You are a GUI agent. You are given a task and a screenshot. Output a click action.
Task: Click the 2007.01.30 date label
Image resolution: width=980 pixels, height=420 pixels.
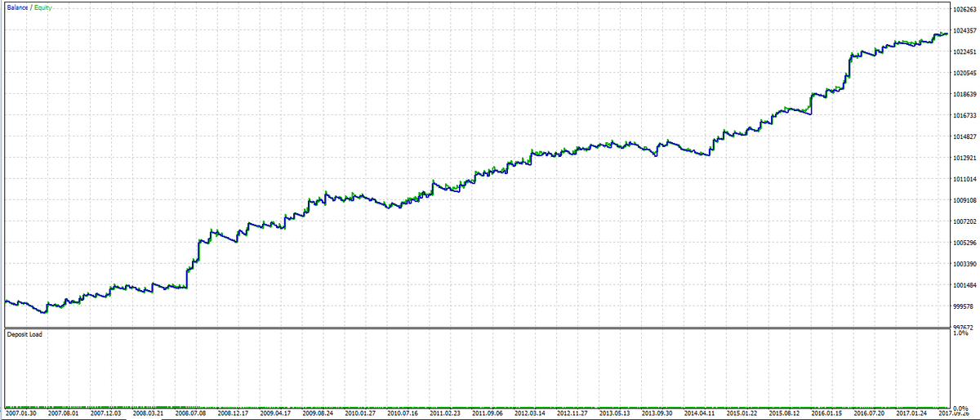(20, 414)
